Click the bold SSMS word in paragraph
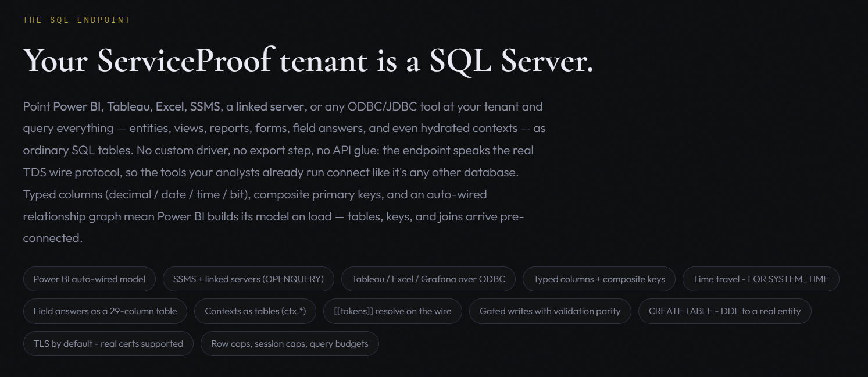The image size is (868, 377). click(x=205, y=106)
